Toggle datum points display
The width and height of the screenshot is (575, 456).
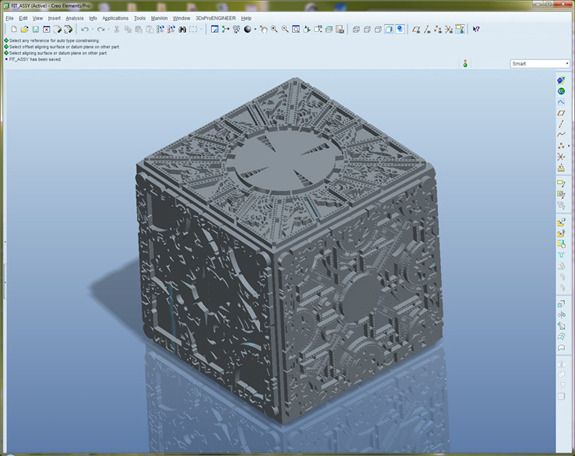point(438,29)
